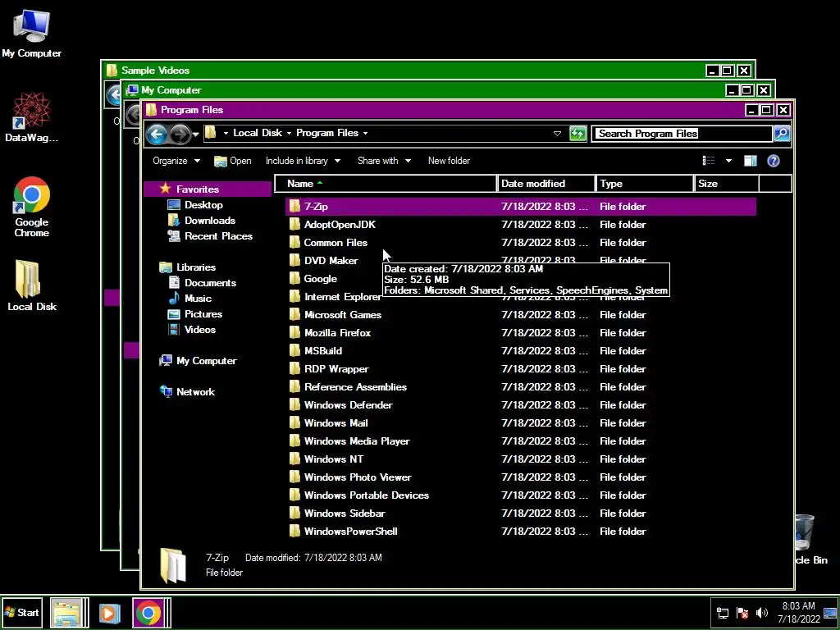Image resolution: width=840 pixels, height=630 pixels.
Task: Click the Forward navigation arrow in Program Files
Action: tap(180, 134)
